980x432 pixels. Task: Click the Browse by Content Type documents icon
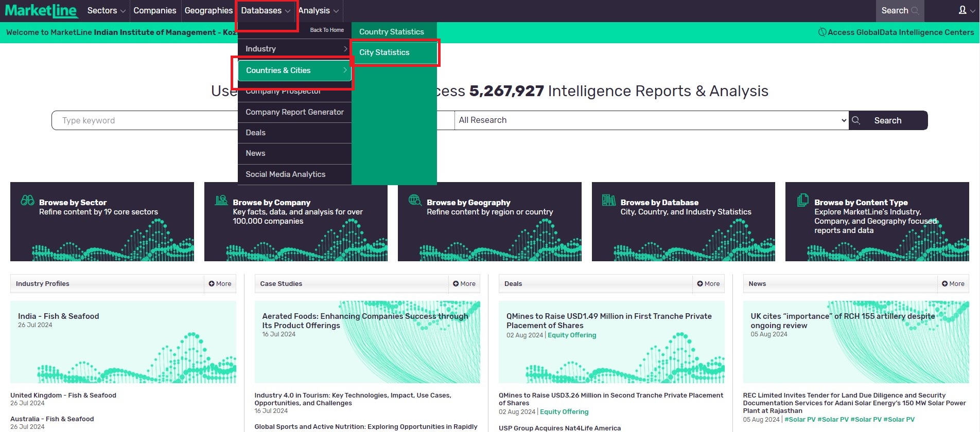(802, 200)
